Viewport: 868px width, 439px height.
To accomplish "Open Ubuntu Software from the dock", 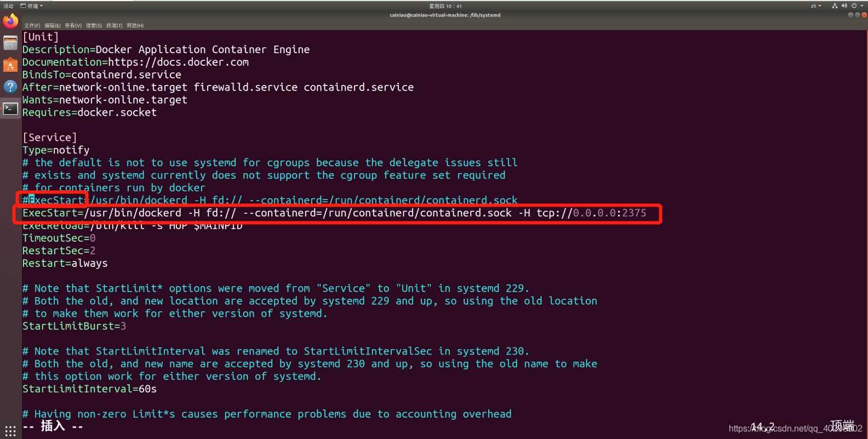I will pyautogui.click(x=10, y=65).
